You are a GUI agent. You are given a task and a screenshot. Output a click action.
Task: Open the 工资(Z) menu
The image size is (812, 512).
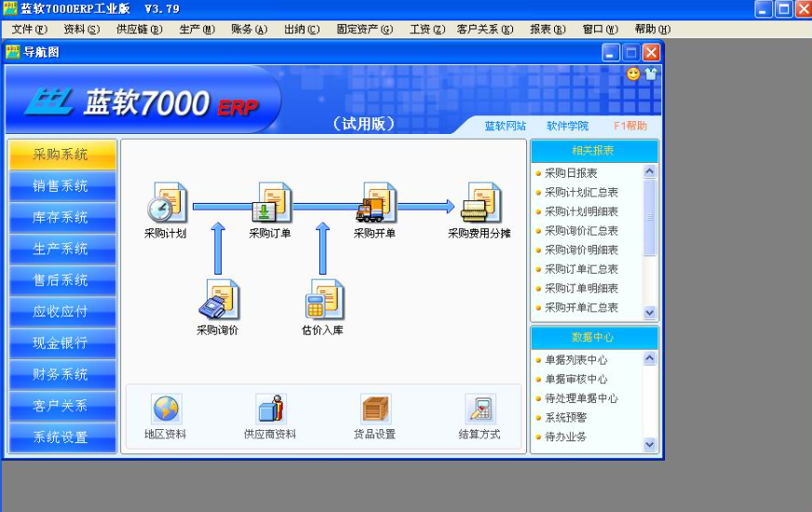click(427, 30)
